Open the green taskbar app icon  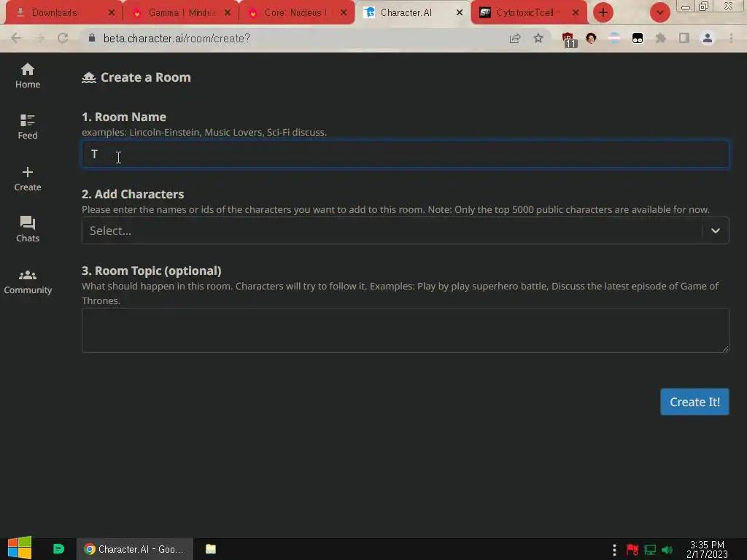[58, 549]
